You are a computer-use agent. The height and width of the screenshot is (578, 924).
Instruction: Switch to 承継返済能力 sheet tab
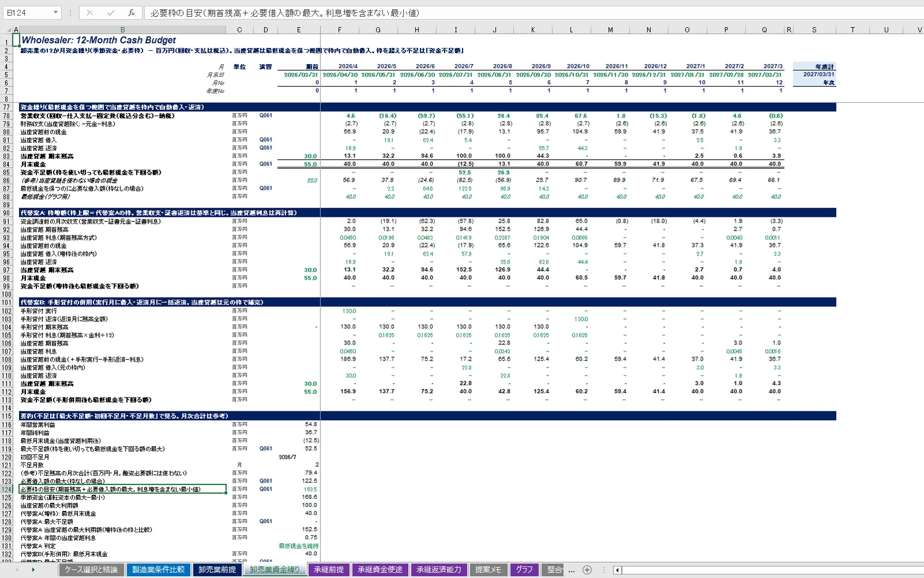pos(439,570)
